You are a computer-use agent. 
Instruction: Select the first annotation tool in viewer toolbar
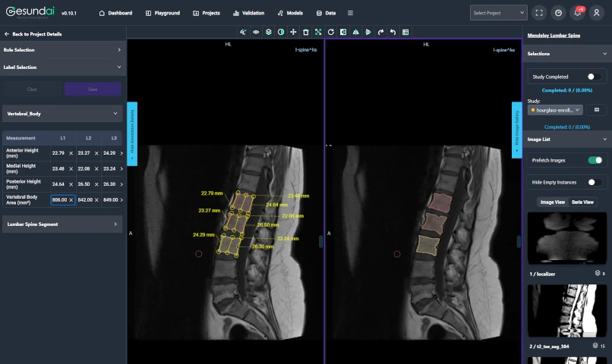point(243,32)
